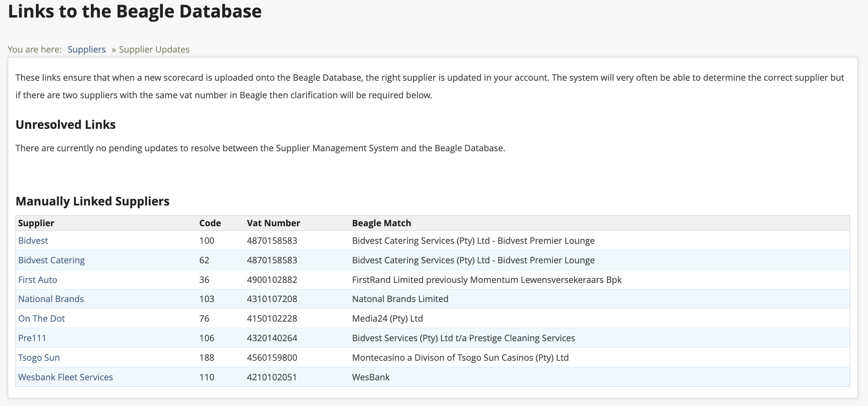
Task: Click the Unresolved Links heading
Action: click(66, 124)
